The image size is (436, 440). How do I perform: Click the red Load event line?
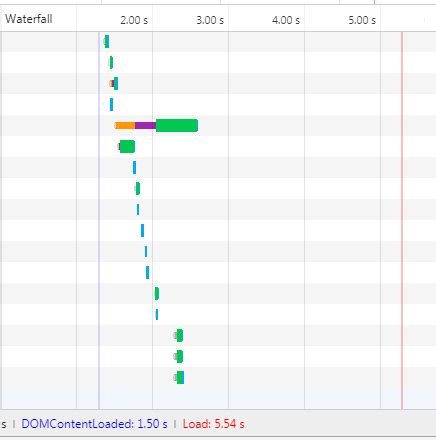click(x=402, y=220)
